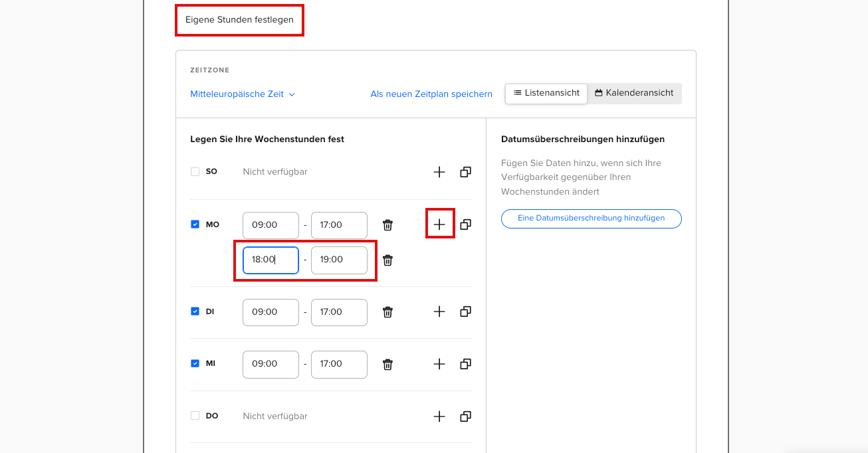Image resolution: width=868 pixels, height=453 pixels.
Task: Switch to Kalenderansicht view
Action: (x=634, y=93)
